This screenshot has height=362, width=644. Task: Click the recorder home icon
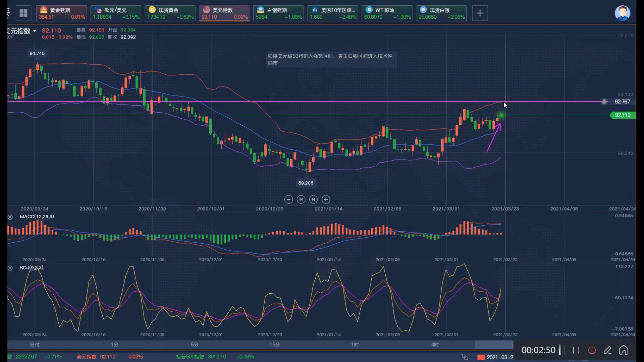[x=624, y=350]
